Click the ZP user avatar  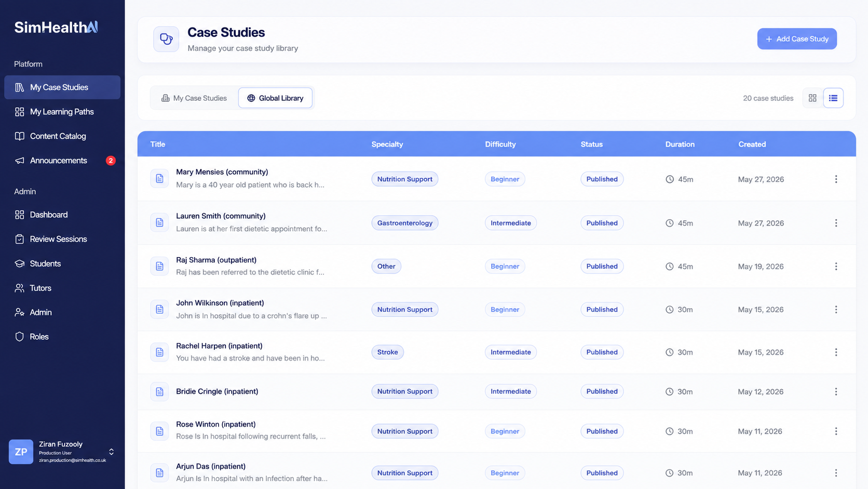coord(21,452)
